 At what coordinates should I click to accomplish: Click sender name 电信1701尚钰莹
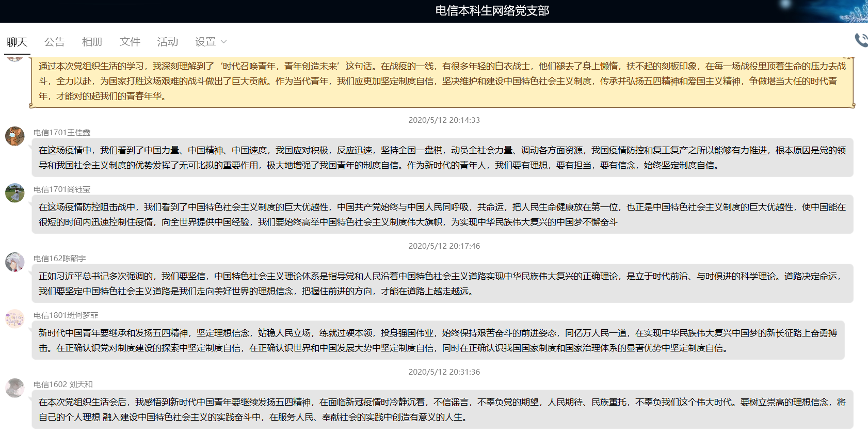click(x=62, y=189)
